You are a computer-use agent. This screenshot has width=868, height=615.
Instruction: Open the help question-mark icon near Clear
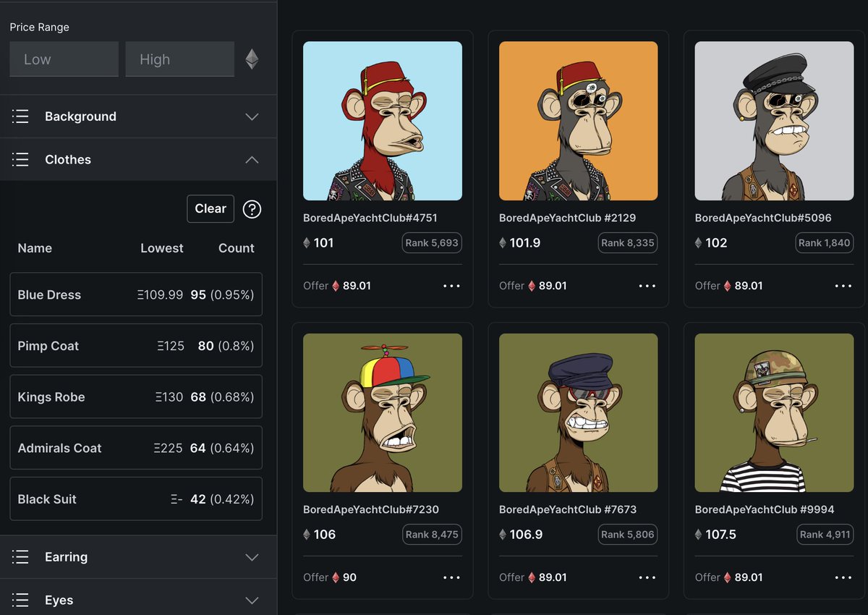[252, 209]
